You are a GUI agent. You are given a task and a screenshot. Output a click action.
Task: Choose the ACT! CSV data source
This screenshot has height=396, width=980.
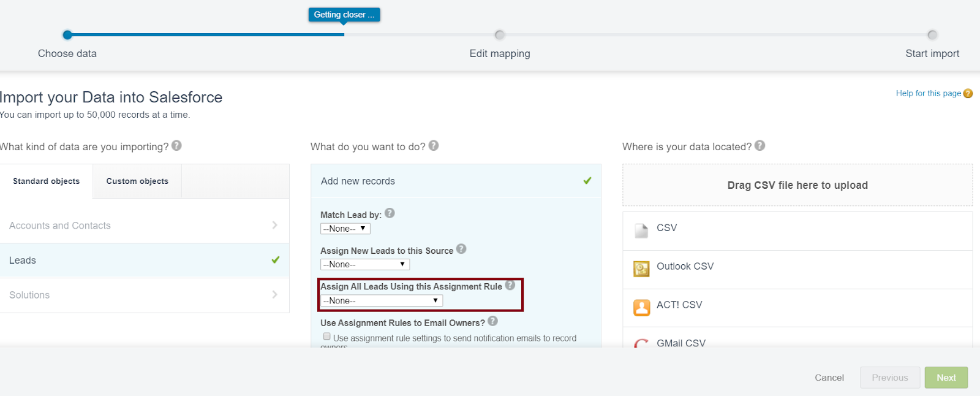click(x=797, y=308)
